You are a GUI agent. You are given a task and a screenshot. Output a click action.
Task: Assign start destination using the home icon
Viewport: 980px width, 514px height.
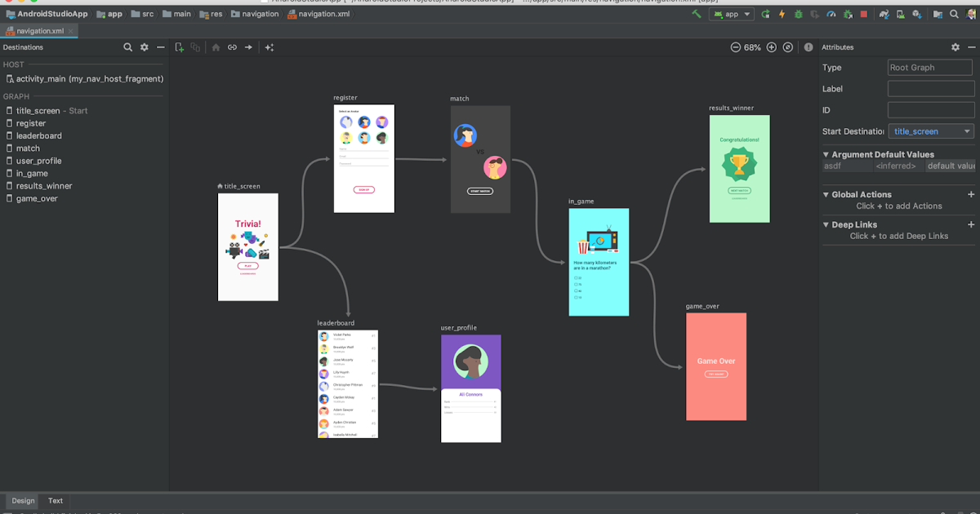tap(216, 47)
